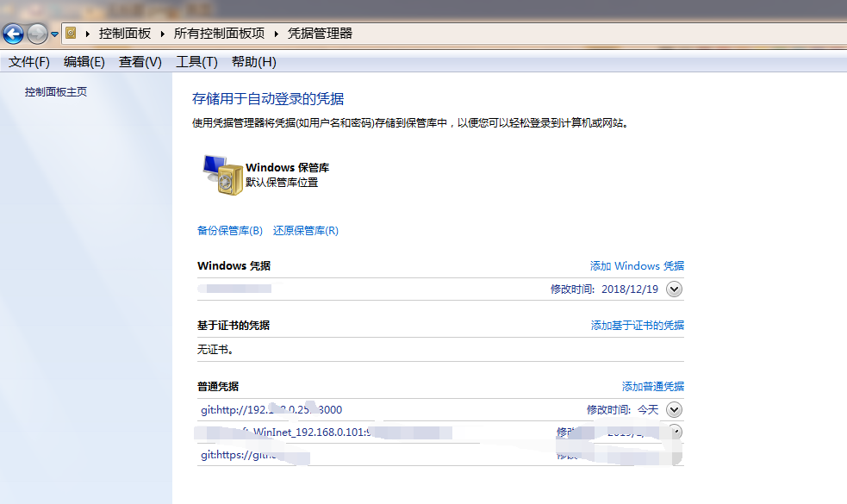The image size is (847, 504).
Task: Select git:http://192 credential entry ending 3000
Action: (271, 410)
